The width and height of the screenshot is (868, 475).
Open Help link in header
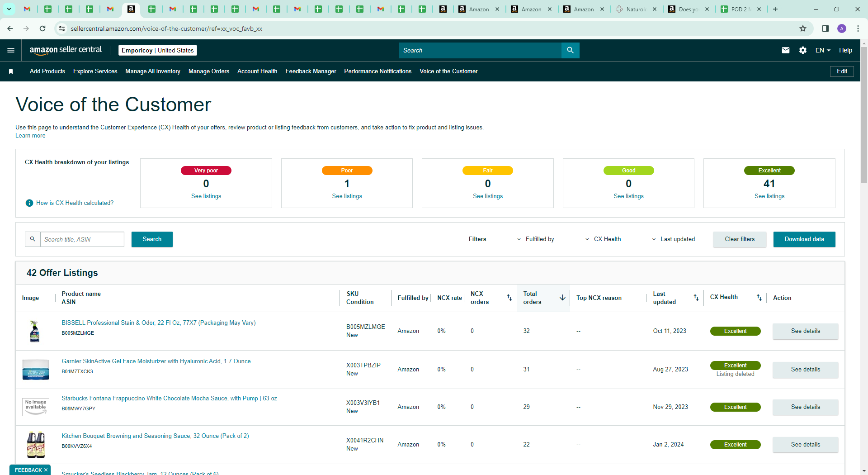845,50
